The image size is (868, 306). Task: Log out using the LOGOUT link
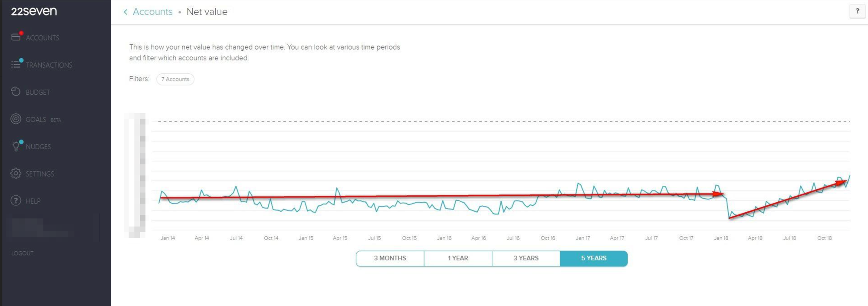pos(22,253)
